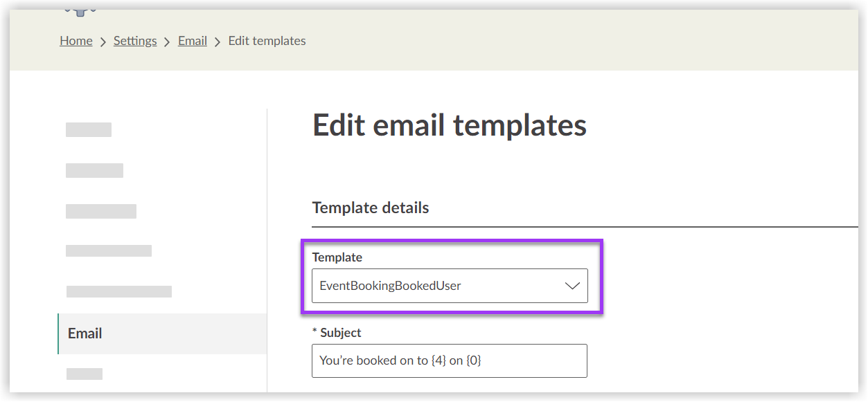Place cursor in the booking subject text box
Image resolution: width=868 pixels, height=402 pixels.
click(449, 360)
